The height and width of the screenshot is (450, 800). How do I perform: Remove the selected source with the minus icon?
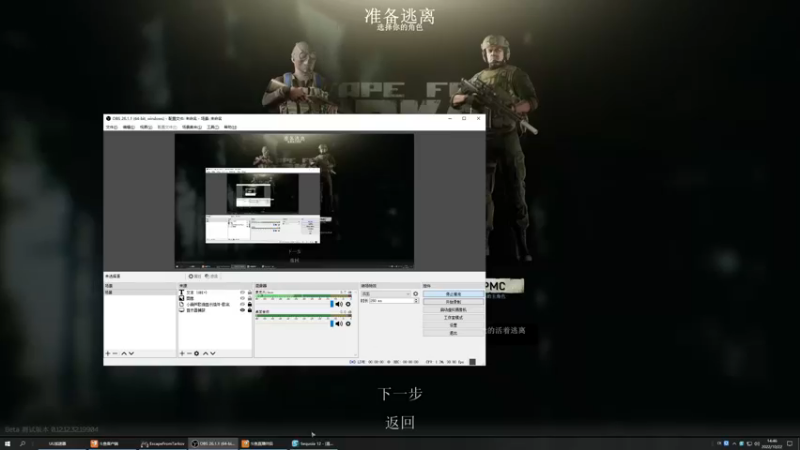tap(189, 353)
